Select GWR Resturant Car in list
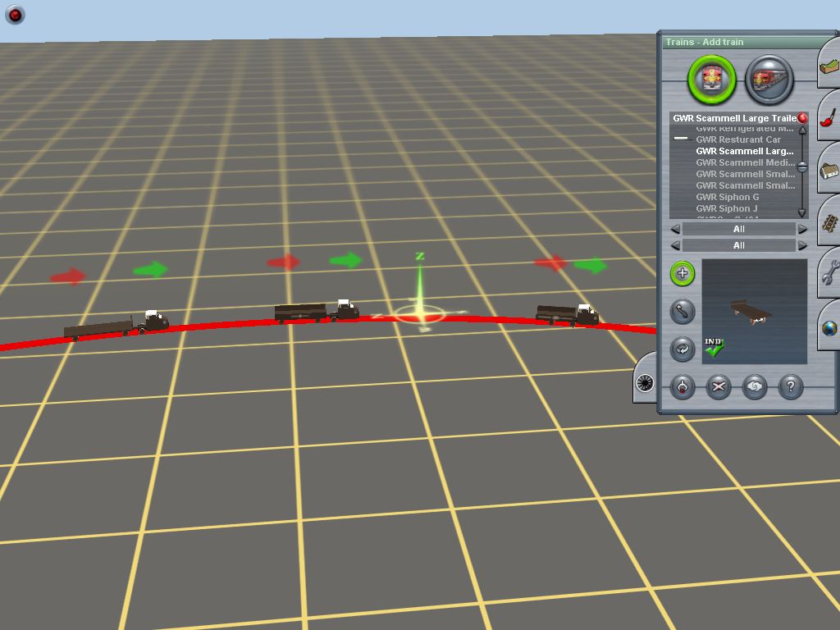840x630 pixels. 737,139
